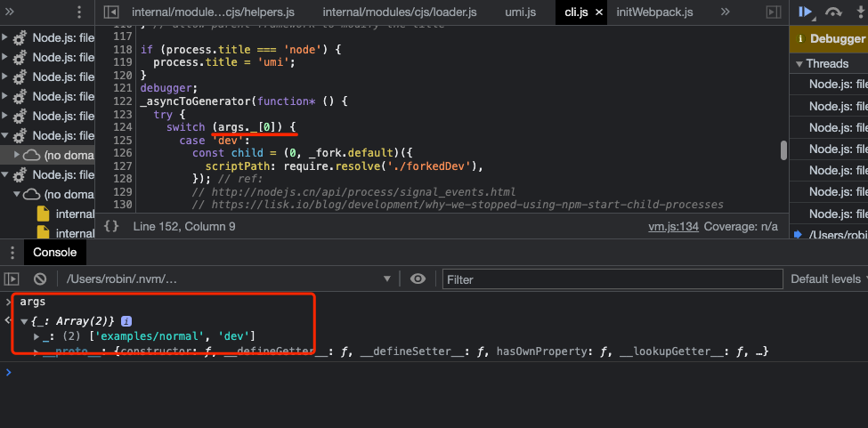Click the info icon in Debugger banner
The height and width of the screenshot is (428, 868).
800,39
